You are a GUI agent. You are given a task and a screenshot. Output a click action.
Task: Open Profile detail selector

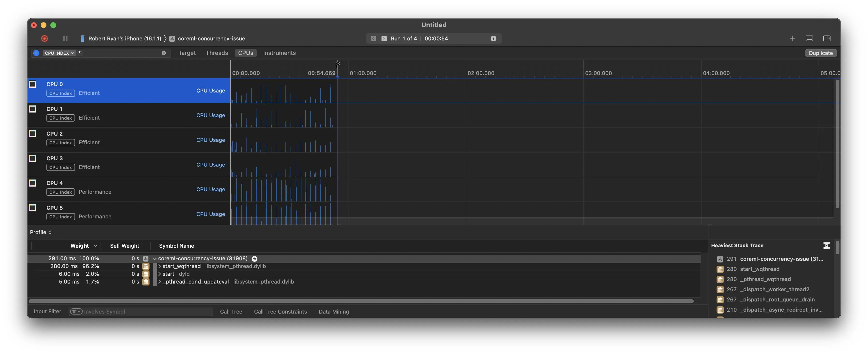point(40,232)
